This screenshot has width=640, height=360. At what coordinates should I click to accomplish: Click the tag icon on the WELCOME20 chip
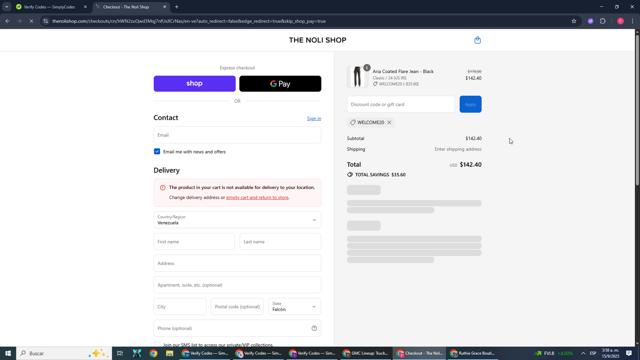tap(353, 122)
